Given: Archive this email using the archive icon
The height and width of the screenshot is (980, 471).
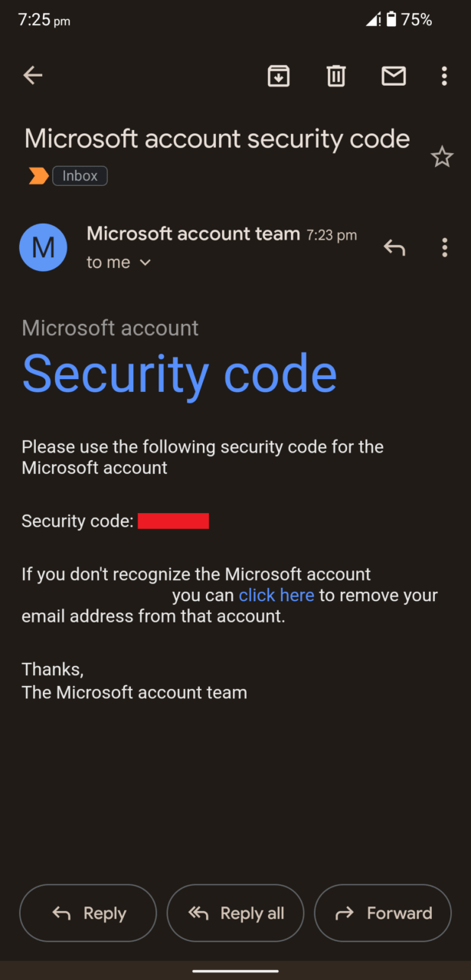Looking at the screenshot, I should pyautogui.click(x=278, y=76).
